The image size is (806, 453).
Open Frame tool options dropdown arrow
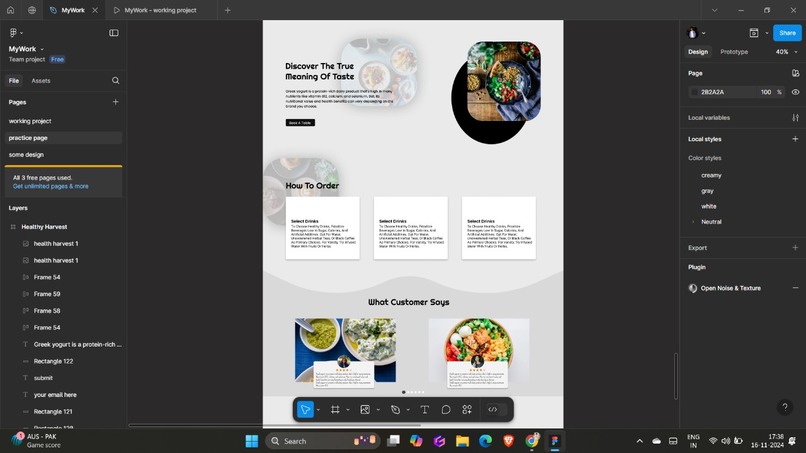tap(348, 410)
